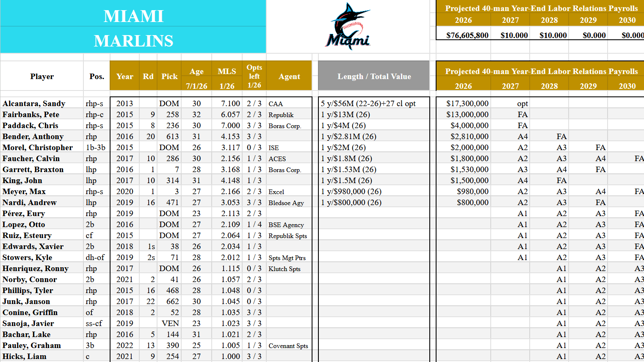The image size is (644, 362).
Task: Select Alcantara's position cell rhp-s
Action: pyautogui.click(x=97, y=103)
